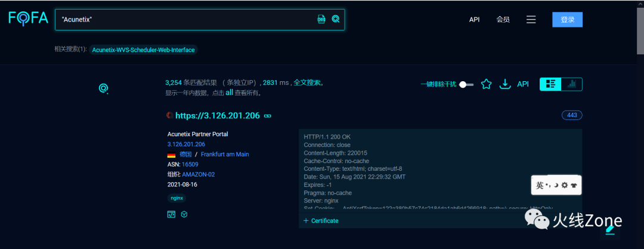Click the cyan search icon left of results

(x=104, y=88)
